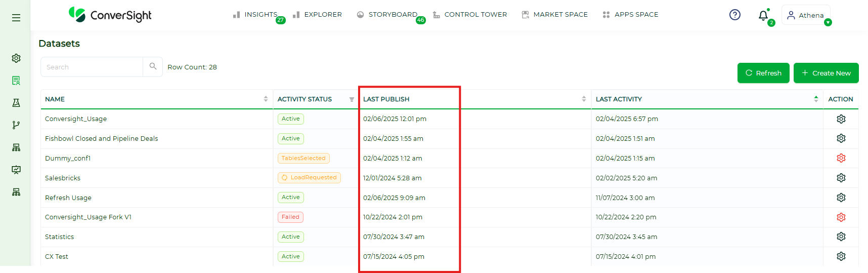
Task: Open the help question mark icon
Action: (x=734, y=15)
